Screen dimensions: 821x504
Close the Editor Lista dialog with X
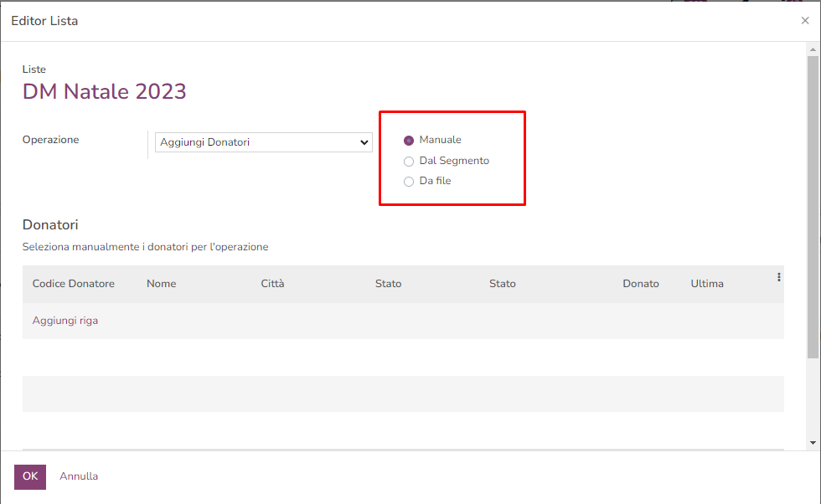804,21
